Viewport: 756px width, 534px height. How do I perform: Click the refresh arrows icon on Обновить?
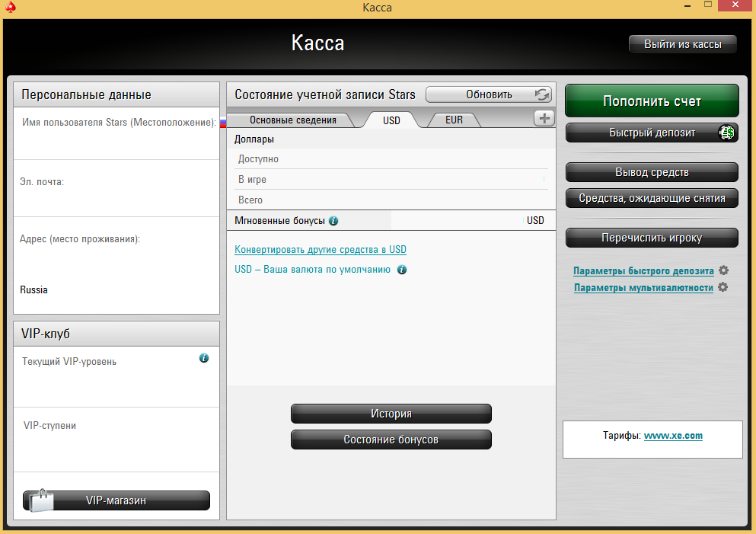[542, 94]
